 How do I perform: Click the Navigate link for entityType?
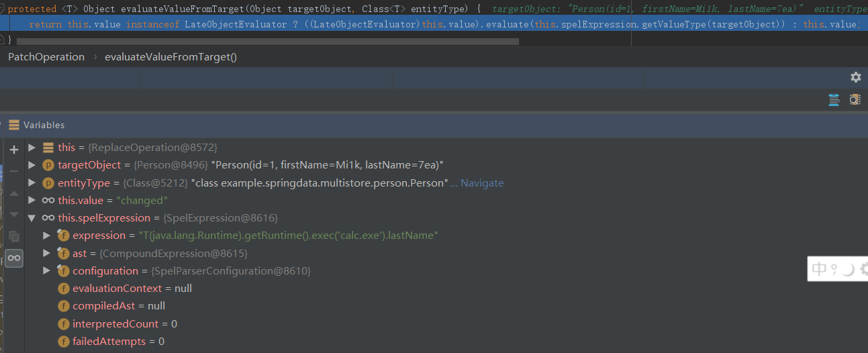point(481,183)
